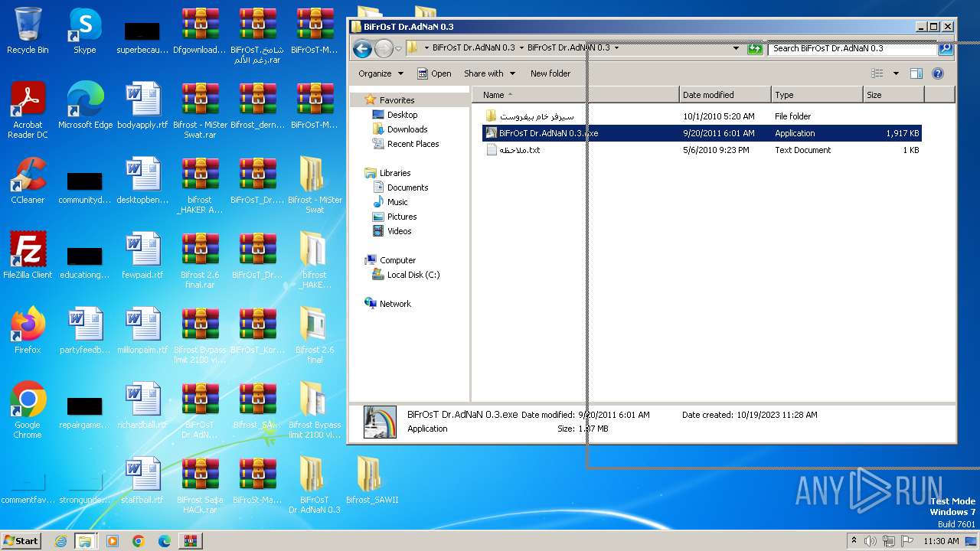Click the Open toolbar button

tap(434, 73)
